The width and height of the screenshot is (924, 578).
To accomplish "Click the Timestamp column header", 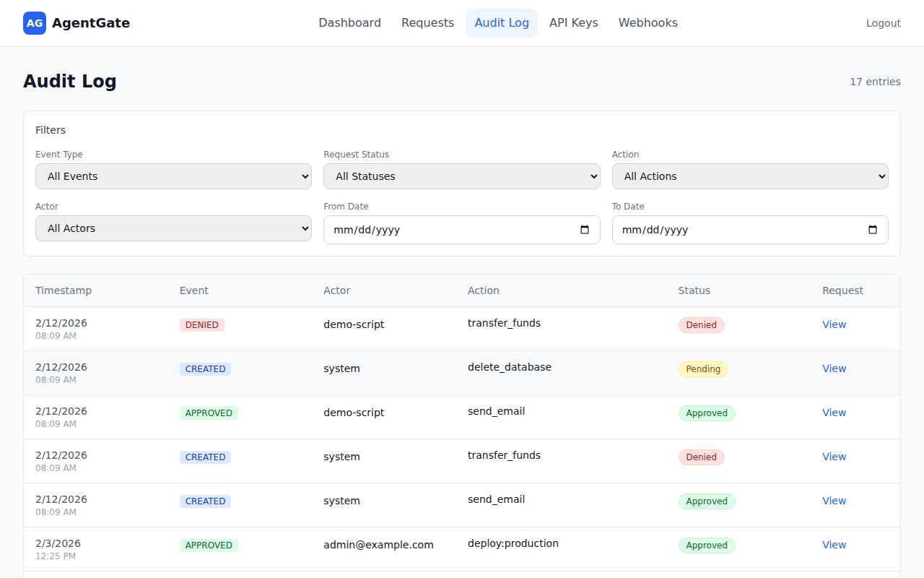I will point(64,290).
